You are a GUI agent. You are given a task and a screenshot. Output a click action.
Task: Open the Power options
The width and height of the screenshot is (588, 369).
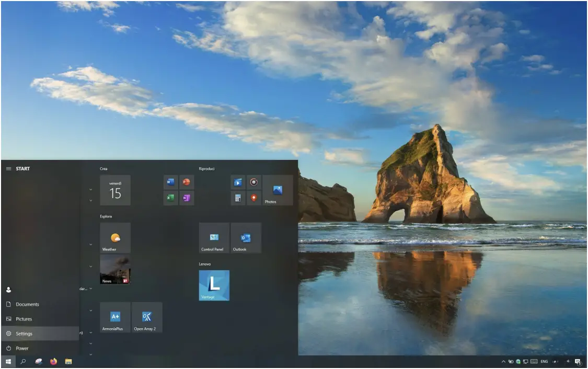click(x=40, y=349)
